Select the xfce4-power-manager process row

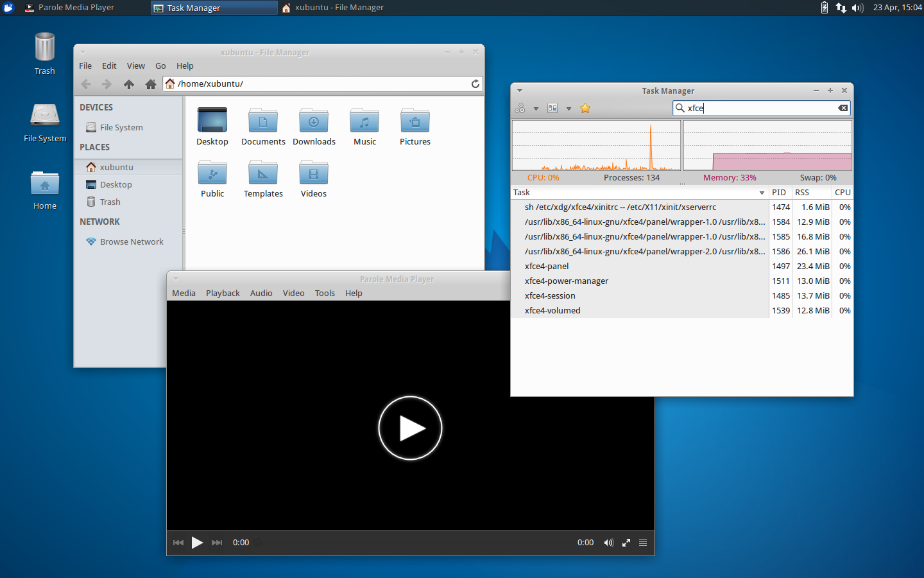coord(567,281)
